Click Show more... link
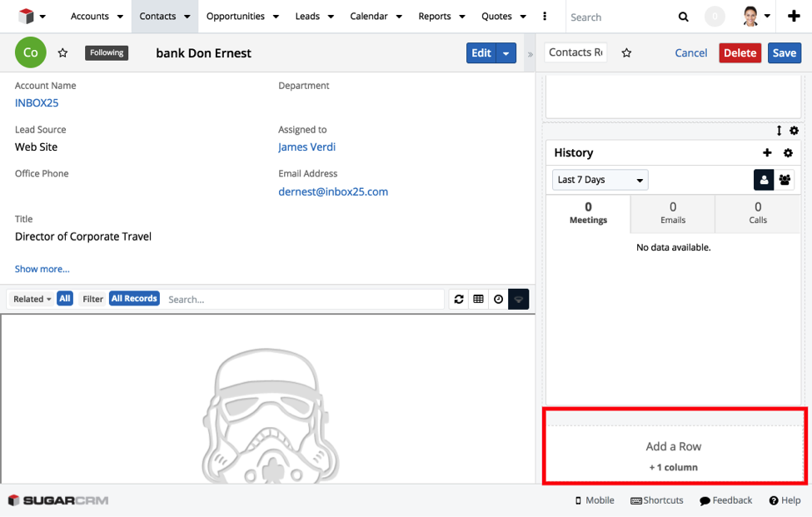Screen dimensions: 812x517 click(42, 269)
